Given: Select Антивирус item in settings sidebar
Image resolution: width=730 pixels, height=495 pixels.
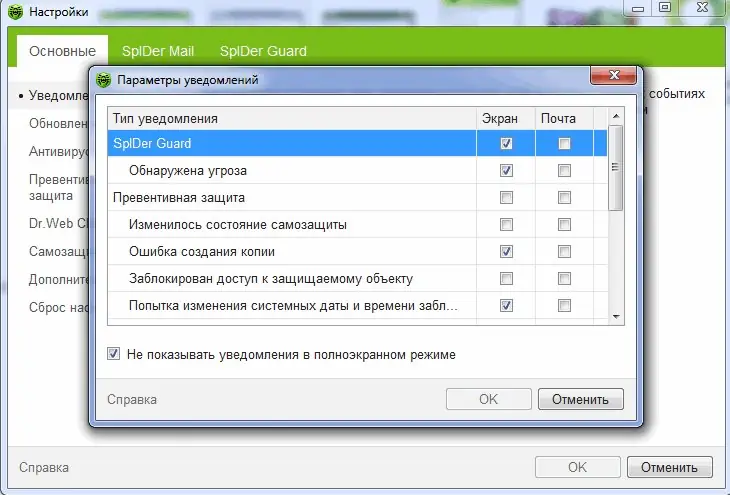Looking at the screenshot, I should point(58,151).
